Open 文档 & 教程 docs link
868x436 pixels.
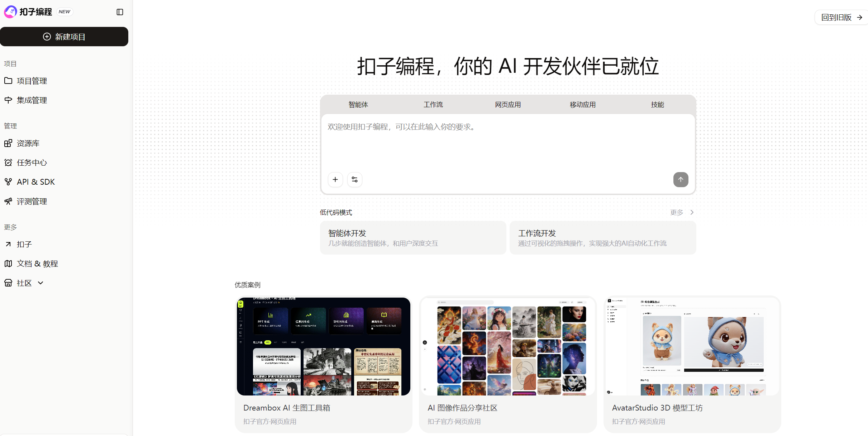coord(37,264)
